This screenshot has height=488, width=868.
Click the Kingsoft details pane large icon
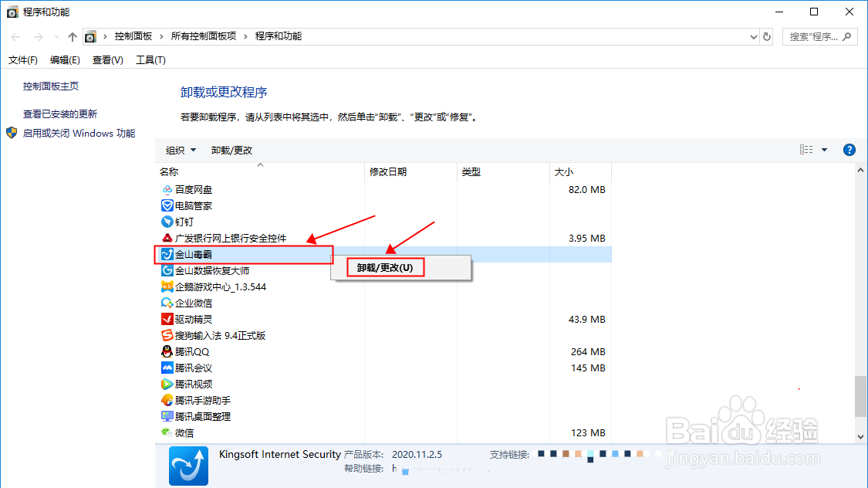click(189, 466)
